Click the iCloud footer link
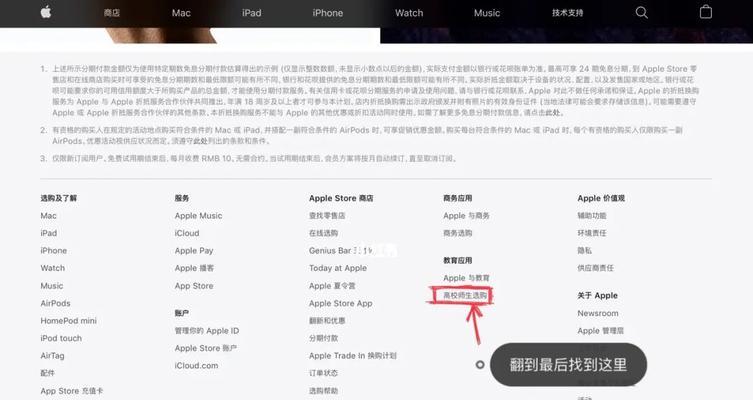The image size is (753, 400). tap(187, 233)
